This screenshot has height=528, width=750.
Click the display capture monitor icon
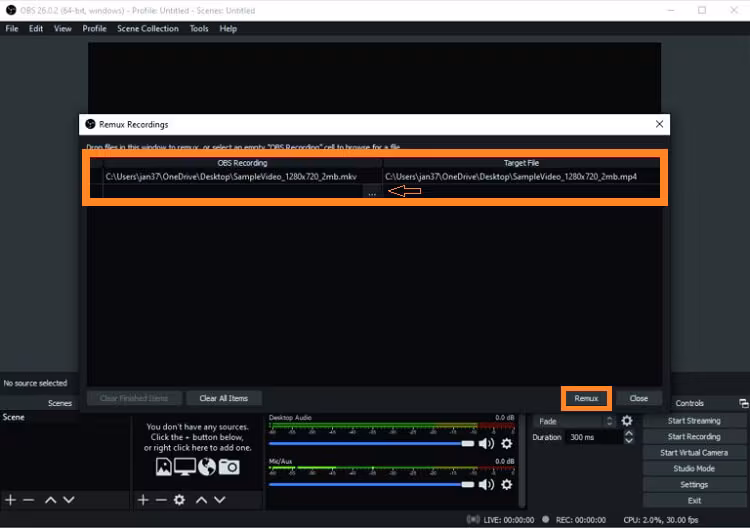[185, 467]
